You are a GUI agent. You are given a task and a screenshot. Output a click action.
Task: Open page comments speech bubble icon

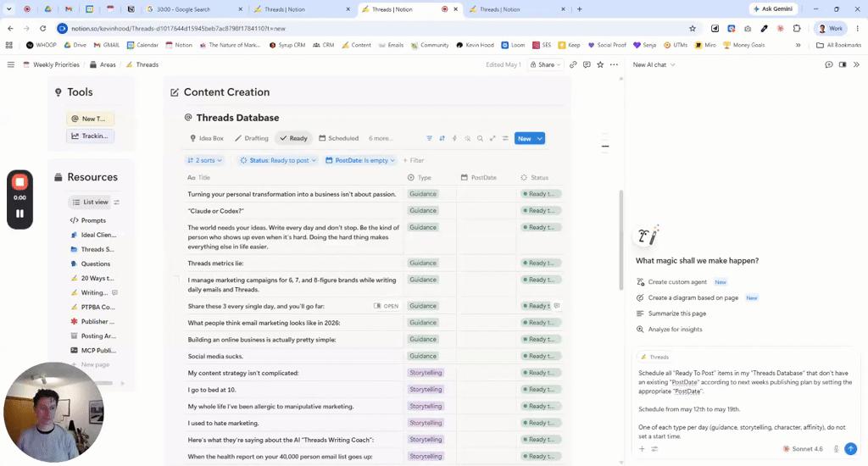tap(587, 64)
